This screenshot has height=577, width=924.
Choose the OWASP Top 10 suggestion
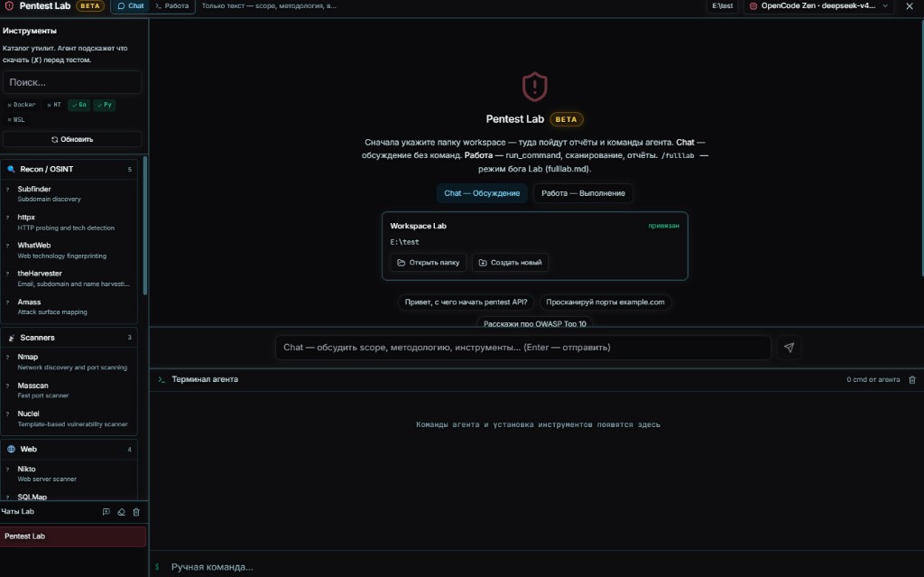pyautogui.click(x=534, y=322)
